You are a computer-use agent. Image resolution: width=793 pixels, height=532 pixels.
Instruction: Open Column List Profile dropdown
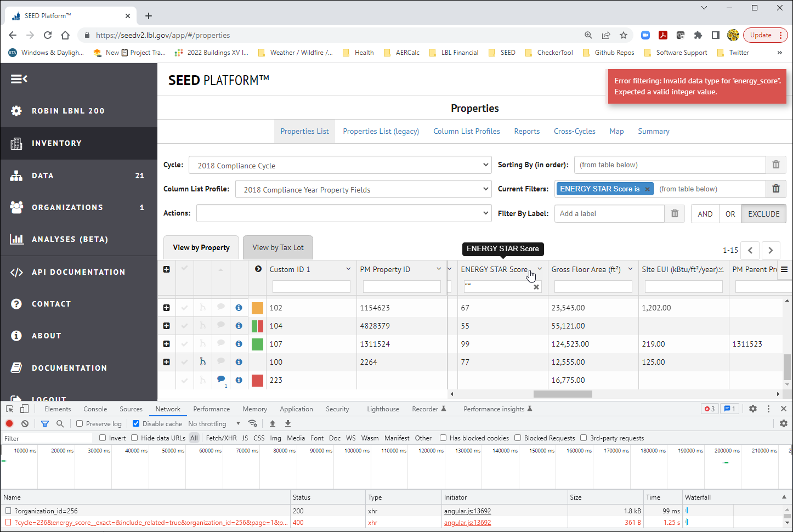pyautogui.click(x=363, y=189)
